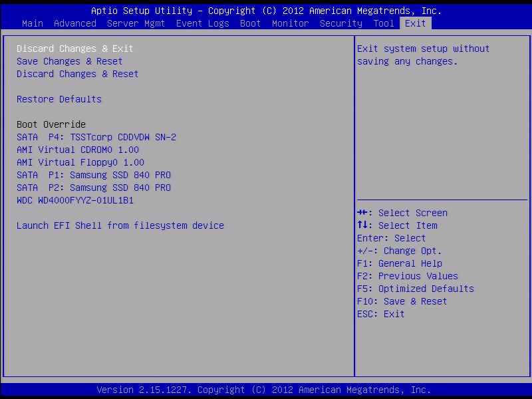Select Save Changes & Reset

[x=70, y=61]
